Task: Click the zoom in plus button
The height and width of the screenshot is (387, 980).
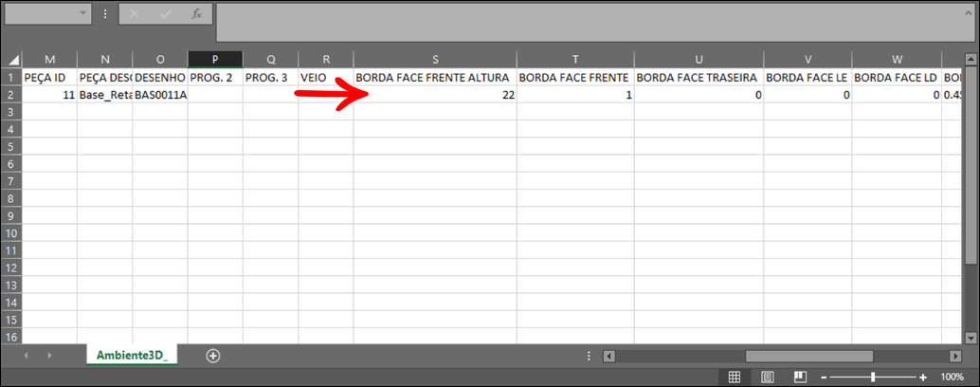Action: (922, 378)
